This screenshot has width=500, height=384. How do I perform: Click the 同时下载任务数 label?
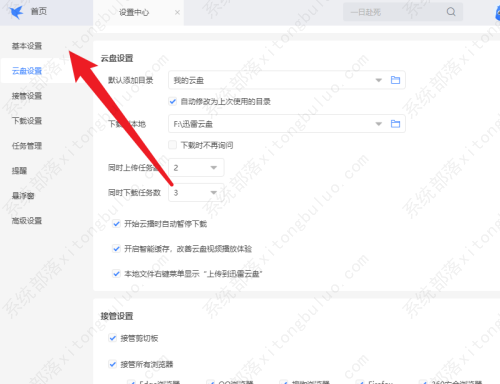coord(134,193)
